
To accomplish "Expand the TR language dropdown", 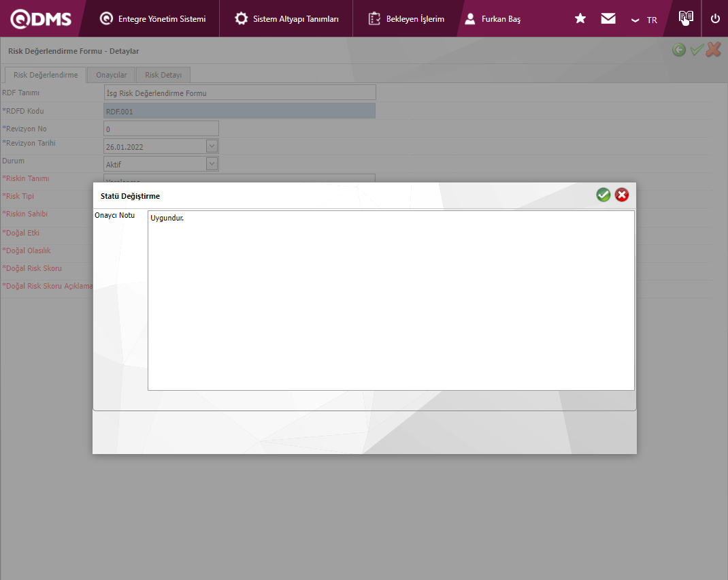I will coord(644,20).
